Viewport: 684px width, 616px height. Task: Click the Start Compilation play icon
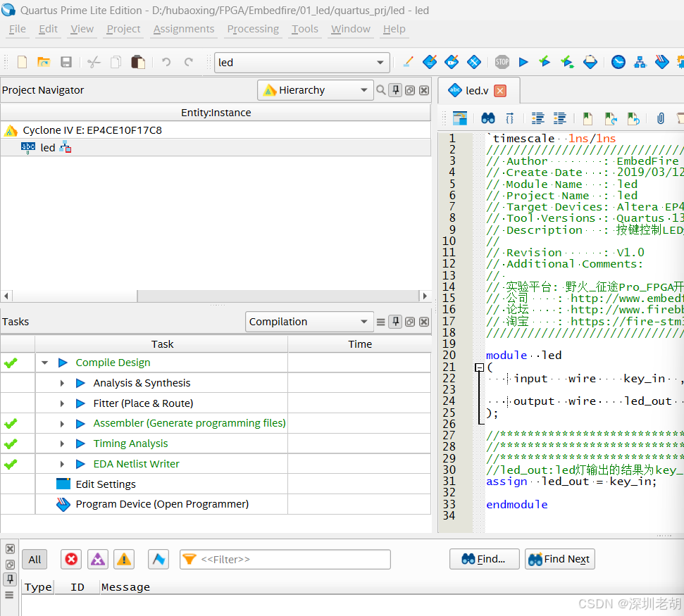[523, 62]
